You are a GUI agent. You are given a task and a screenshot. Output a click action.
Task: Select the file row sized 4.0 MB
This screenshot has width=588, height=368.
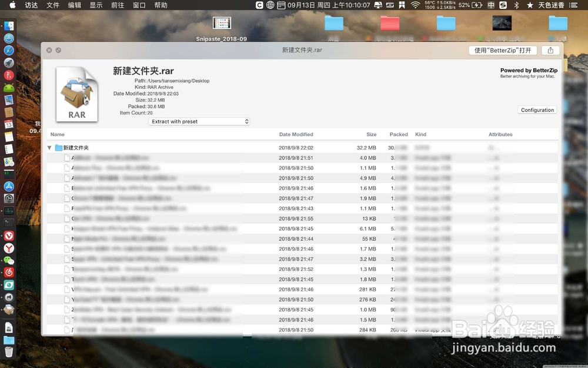(x=302, y=158)
